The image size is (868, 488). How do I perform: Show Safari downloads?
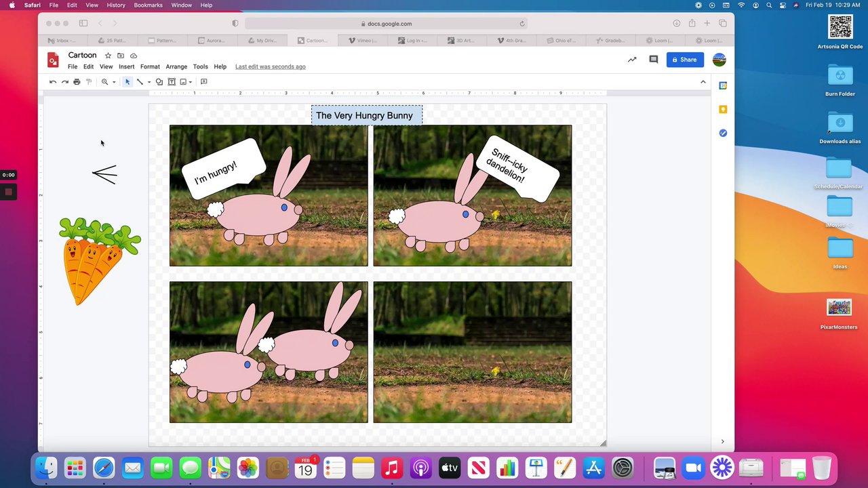coord(676,24)
